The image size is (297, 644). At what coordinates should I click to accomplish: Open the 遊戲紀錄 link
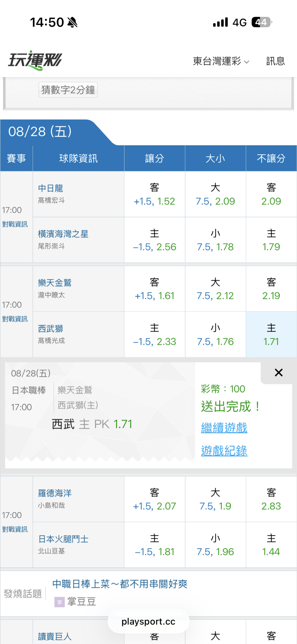coord(224,451)
